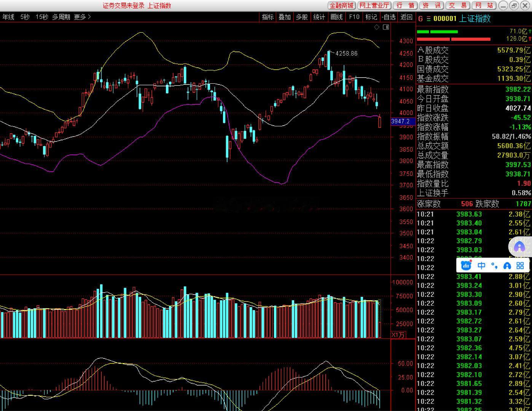Screen dimensions: 532x411
Task: Open F10 company information
Action: click(x=354, y=17)
